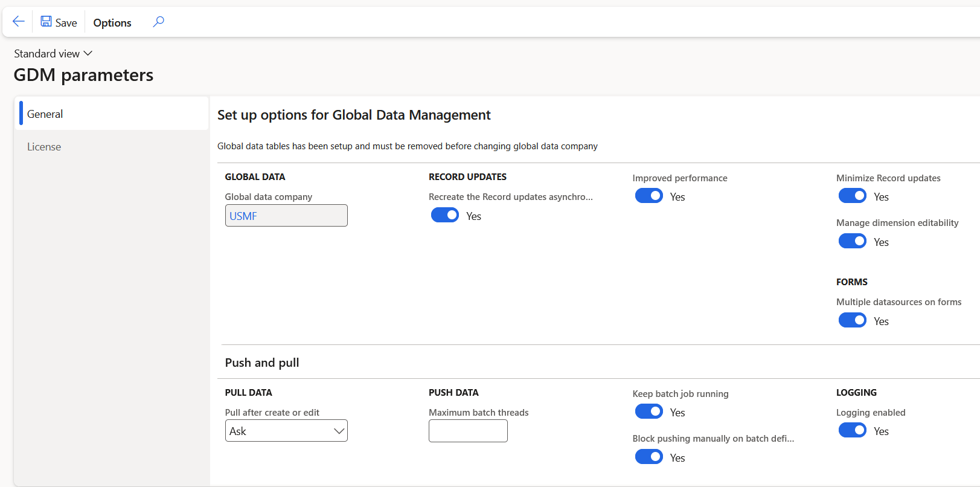Click the Save floppy disk icon
The height and width of the screenshot is (487, 980).
tap(46, 22)
